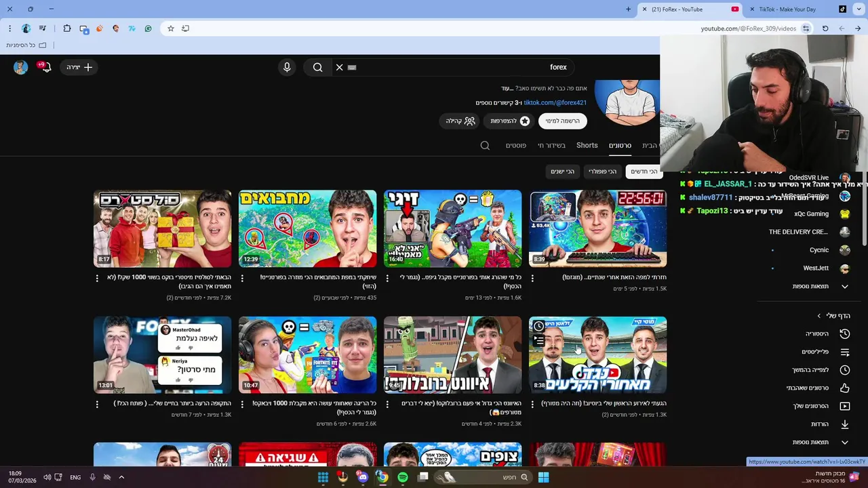Viewport: 868px width, 488px height.
Task: Open options menu for hide-and-seek video
Action: 242,278
